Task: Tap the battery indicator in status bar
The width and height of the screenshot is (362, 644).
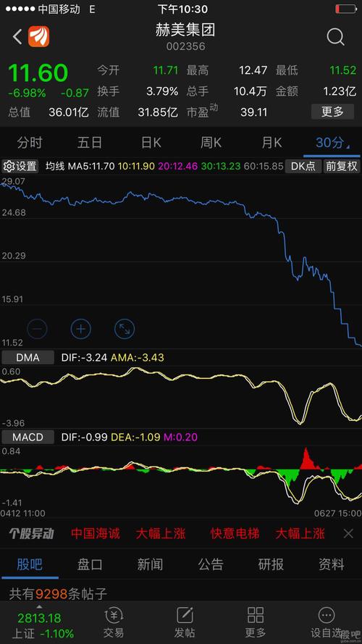Action: click(x=345, y=9)
